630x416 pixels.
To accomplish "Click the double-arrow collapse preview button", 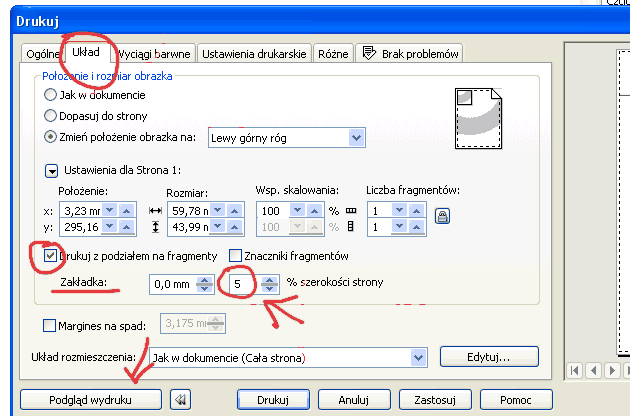I will point(181,398).
